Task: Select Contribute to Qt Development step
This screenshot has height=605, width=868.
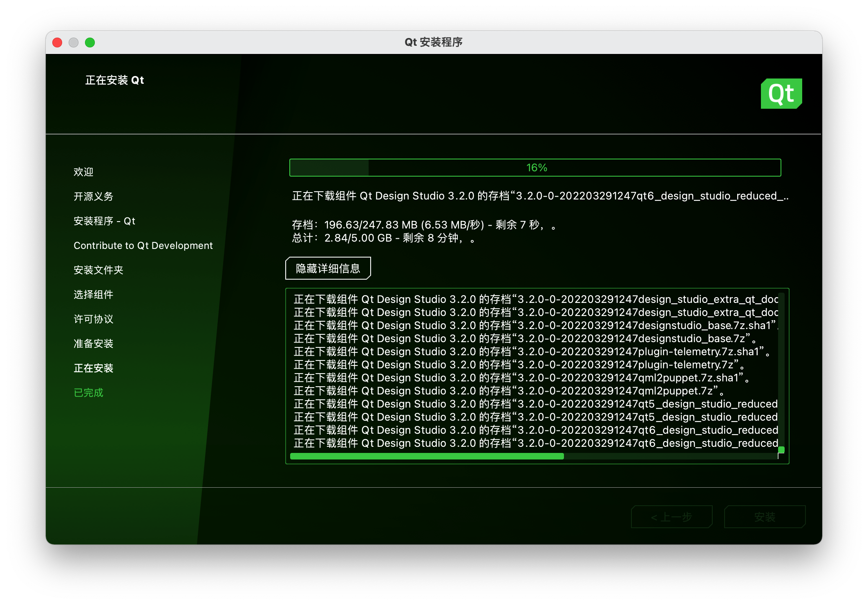Action: (143, 245)
